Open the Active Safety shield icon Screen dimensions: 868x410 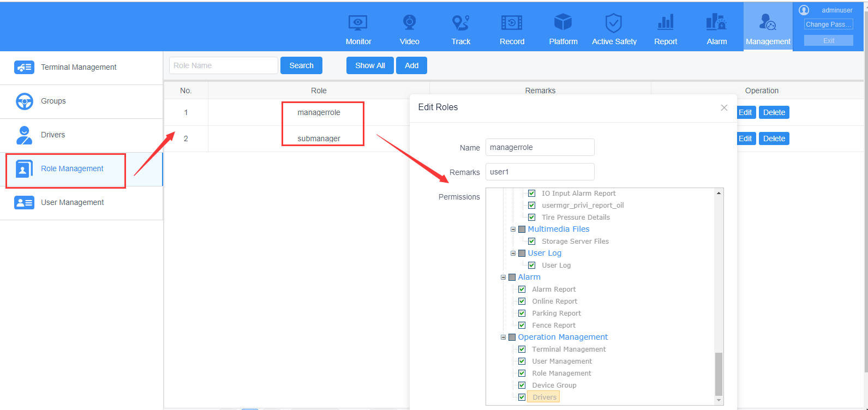(614, 23)
